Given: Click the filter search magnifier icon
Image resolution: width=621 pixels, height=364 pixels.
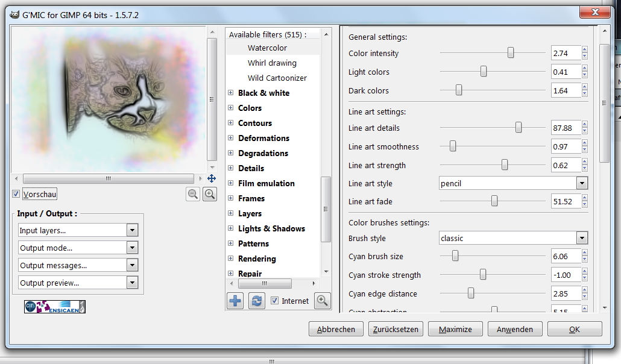Looking at the screenshot, I should click(x=323, y=301).
